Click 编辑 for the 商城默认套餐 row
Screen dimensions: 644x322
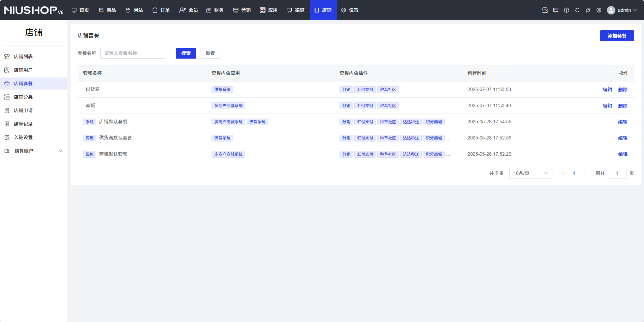coord(623,154)
